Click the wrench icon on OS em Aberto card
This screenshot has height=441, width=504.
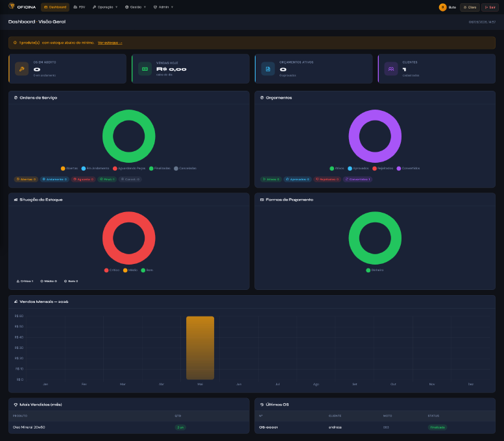point(22,69)
